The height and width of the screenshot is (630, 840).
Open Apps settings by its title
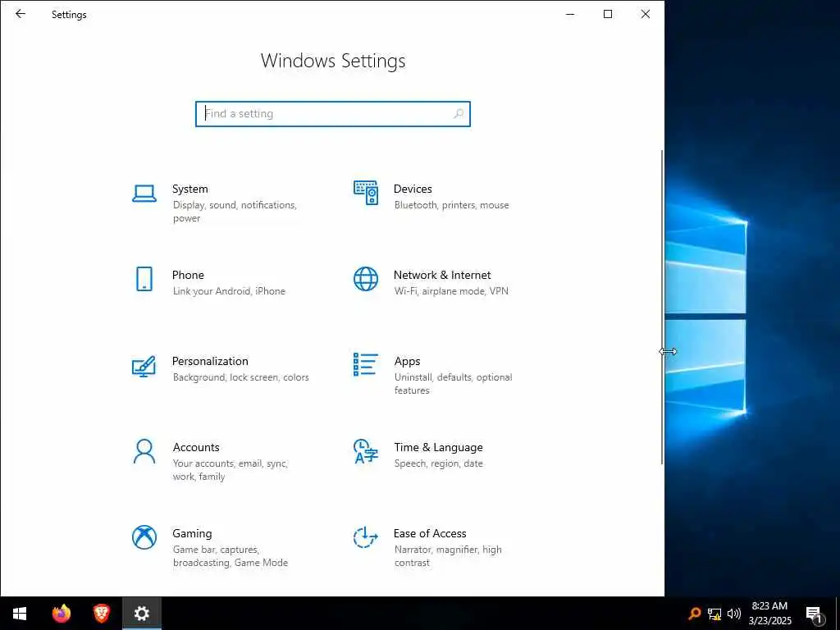coord(407,362)
